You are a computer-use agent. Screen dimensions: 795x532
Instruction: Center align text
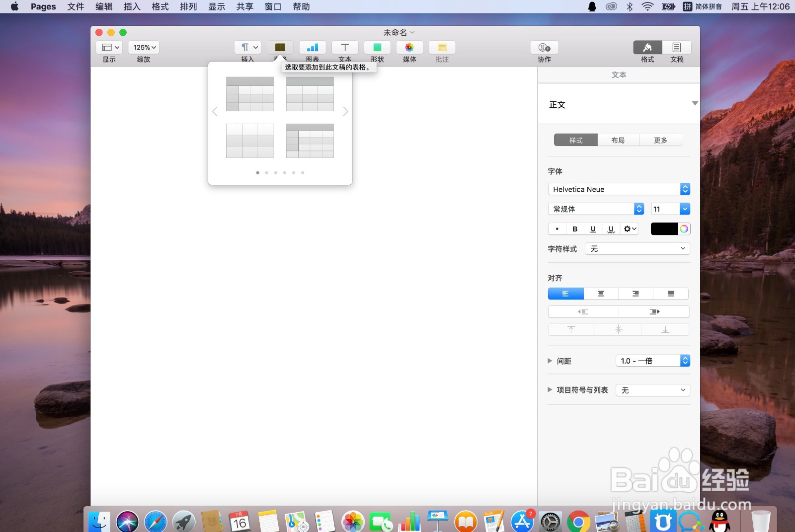[x=601, y=294]
